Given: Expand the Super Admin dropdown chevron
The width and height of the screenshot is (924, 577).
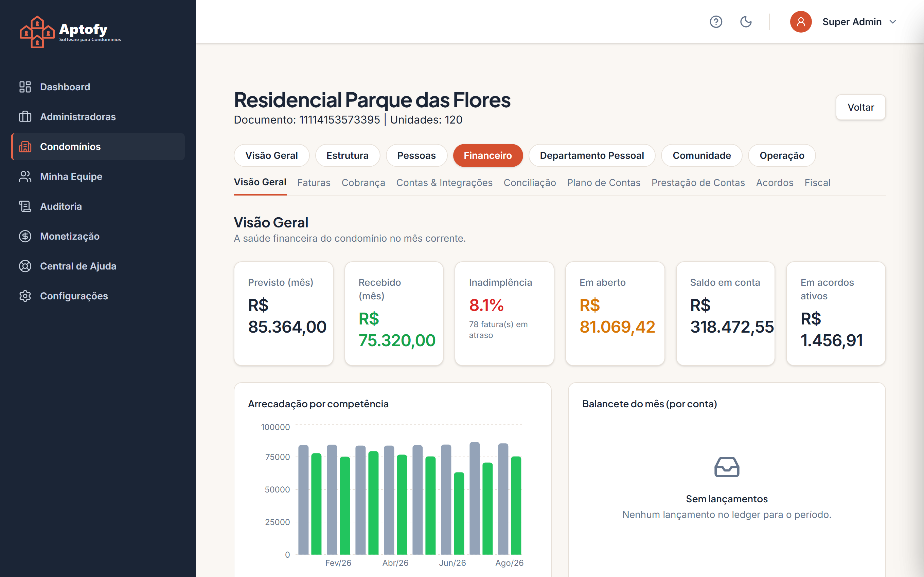Looking at the screenshot, I should (893, 22).
